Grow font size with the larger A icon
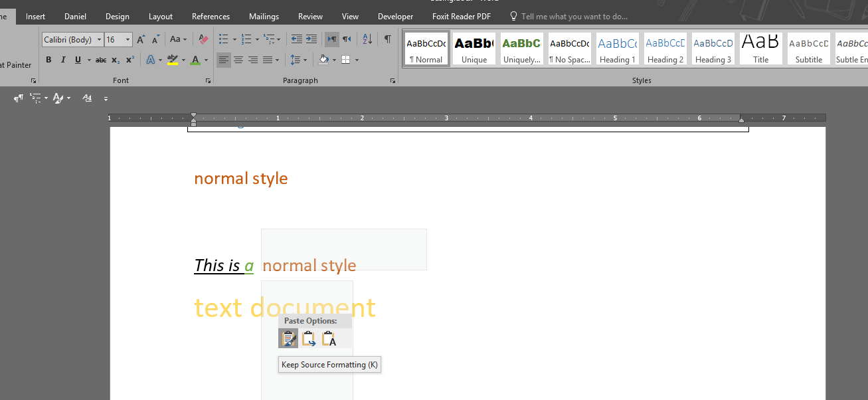The image size is (868, 400). [141, 40]
